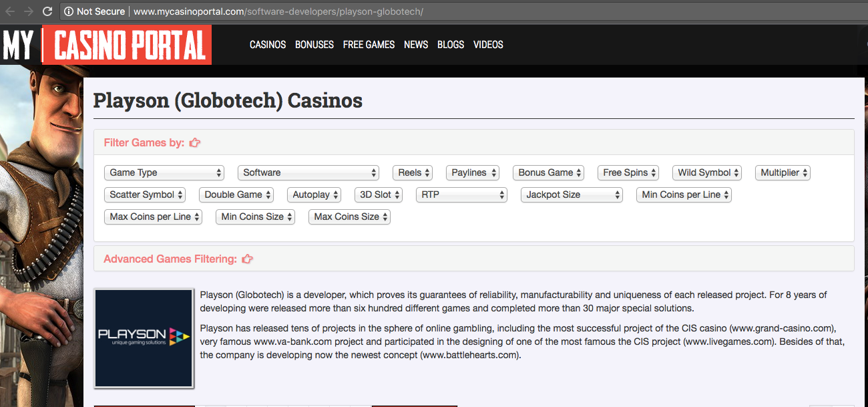Screen dimensions: 868x407
Task: Open the Game Type dropdown
Action: (x=164, y=172)
